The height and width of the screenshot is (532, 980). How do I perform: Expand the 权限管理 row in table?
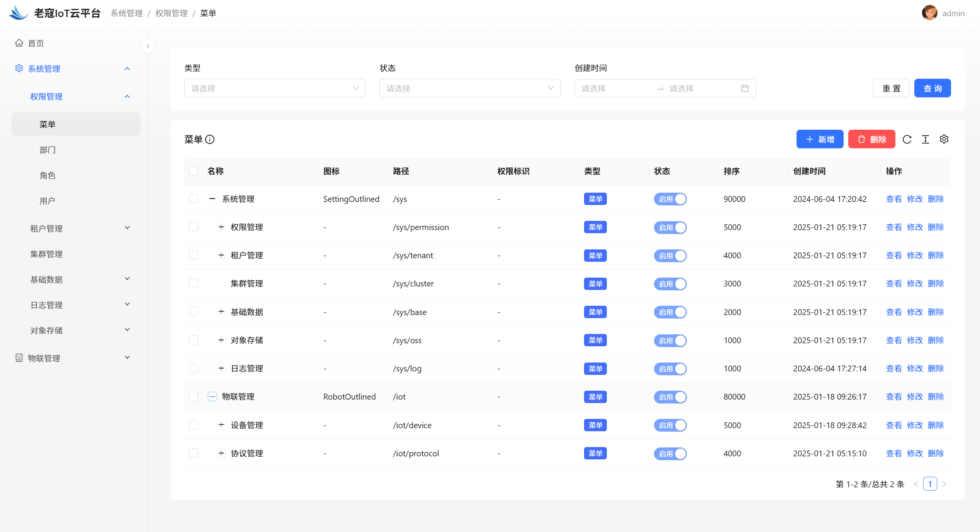click(221, 227)
